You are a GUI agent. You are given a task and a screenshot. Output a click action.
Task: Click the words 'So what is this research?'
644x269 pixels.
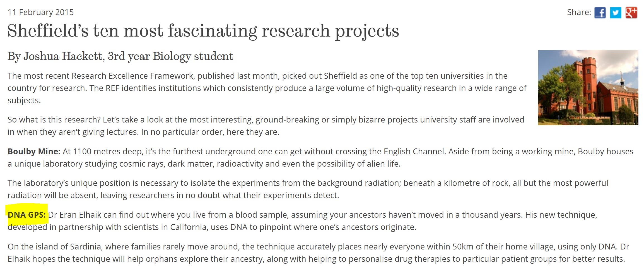coord(54,120)
